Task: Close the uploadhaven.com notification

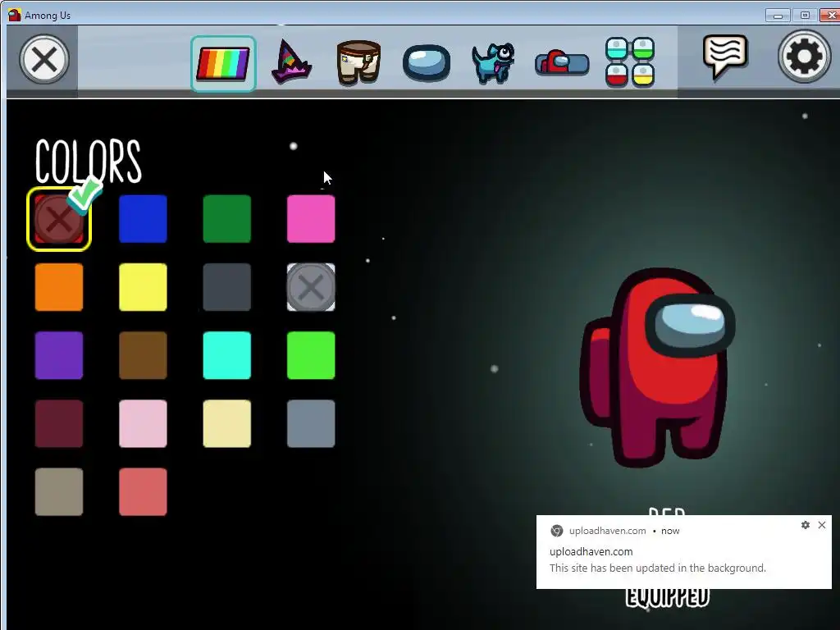Action: click(x=822, y=525)
